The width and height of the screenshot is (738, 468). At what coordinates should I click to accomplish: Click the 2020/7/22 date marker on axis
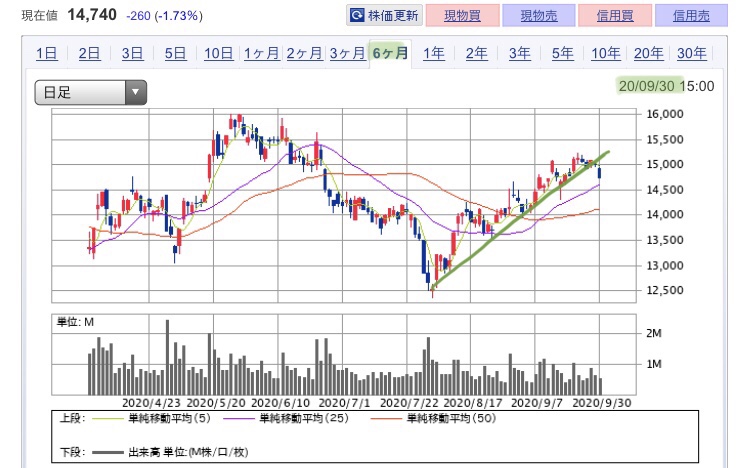click(x=409, y=403)
